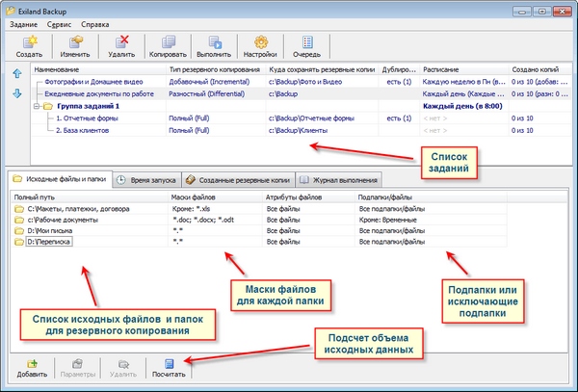Select the База клиентов task row
The image size is (578, 392).
point(80,130)
